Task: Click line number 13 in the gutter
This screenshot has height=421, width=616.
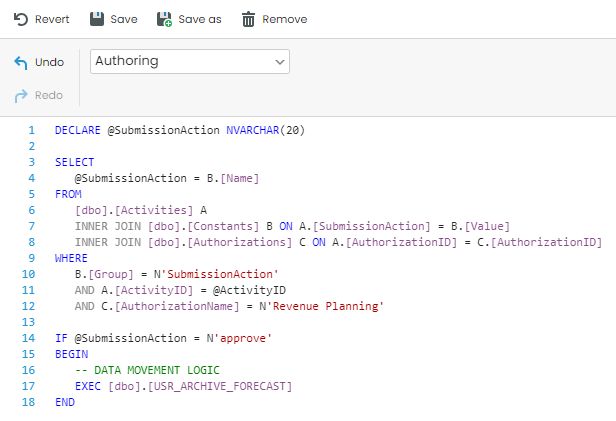Action: pyautogui.click(x=28, y=322)
